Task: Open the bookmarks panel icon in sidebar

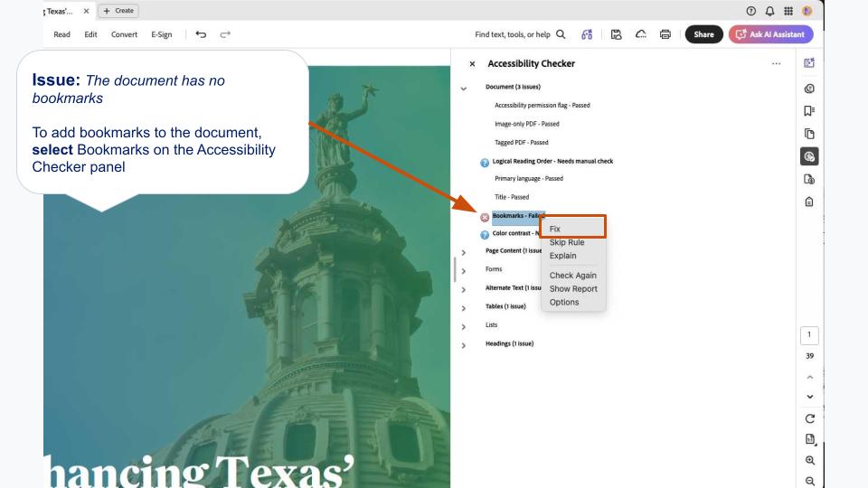Action: click(809, 111)
